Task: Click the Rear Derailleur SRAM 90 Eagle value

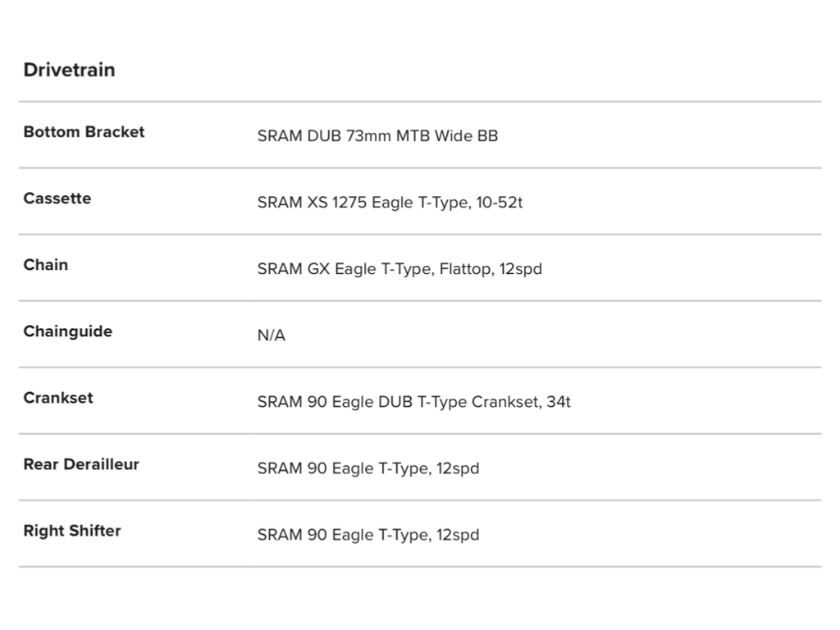Action: point(368,468)
